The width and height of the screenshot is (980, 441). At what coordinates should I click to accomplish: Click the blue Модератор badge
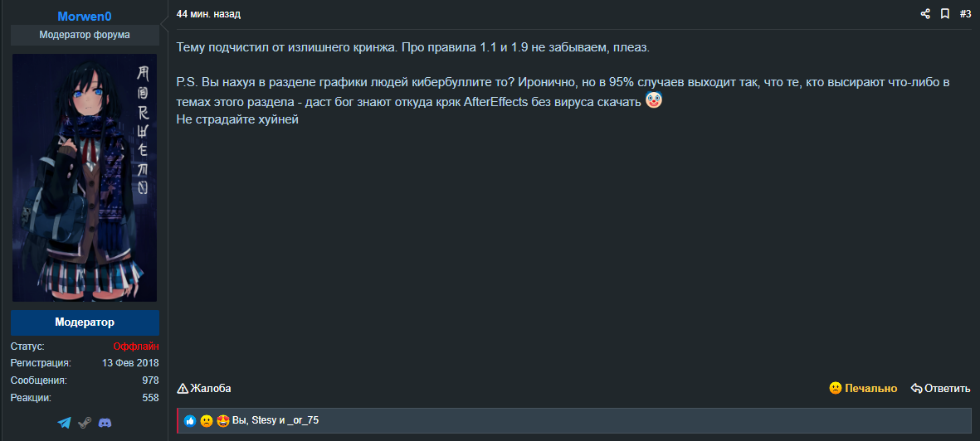85,322
